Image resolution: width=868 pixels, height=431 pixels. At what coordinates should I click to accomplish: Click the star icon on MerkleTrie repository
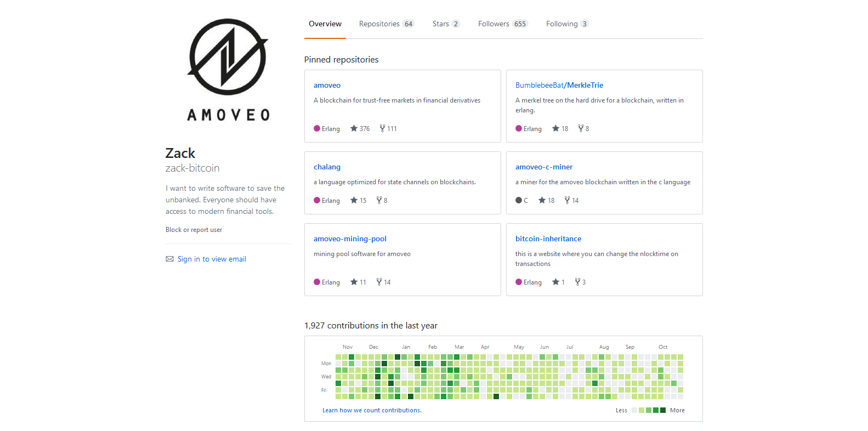coord(555,128)
